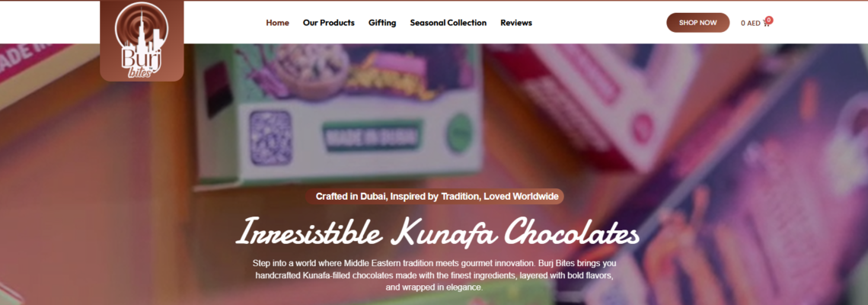
Task: Open the shopping cart icon
Action: 766,24
